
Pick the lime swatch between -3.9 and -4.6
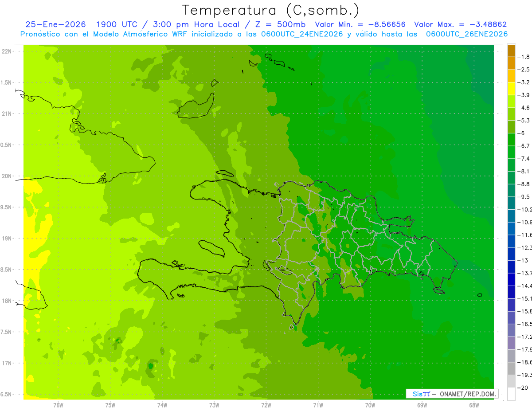(x=511, y=102)
